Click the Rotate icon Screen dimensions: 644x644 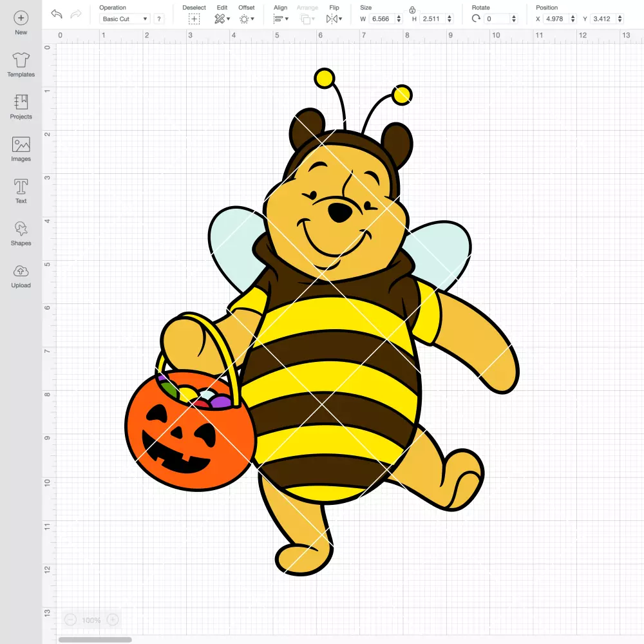click(x=476, y=19)
